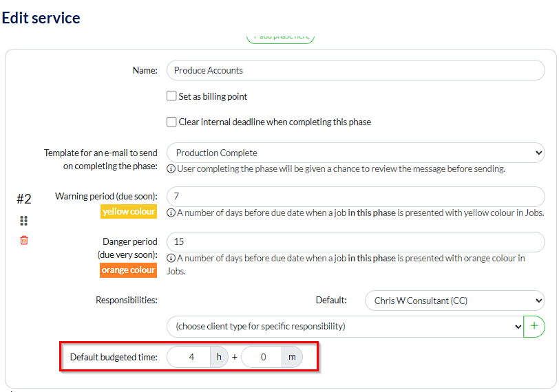This screenshot has width=559, height=392.
Task: Open the choose client type dropdown
Action: click(344, 326)
